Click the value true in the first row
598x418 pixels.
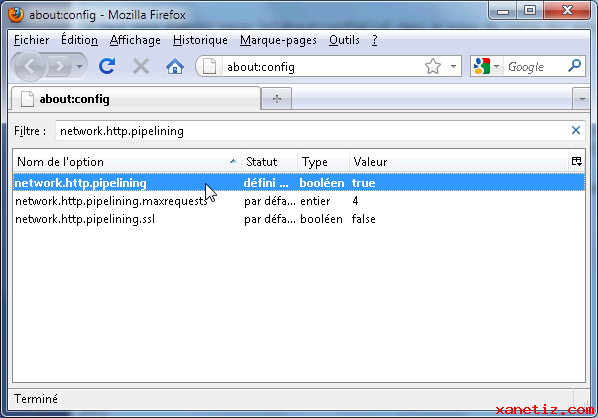[x=363, y=183]
